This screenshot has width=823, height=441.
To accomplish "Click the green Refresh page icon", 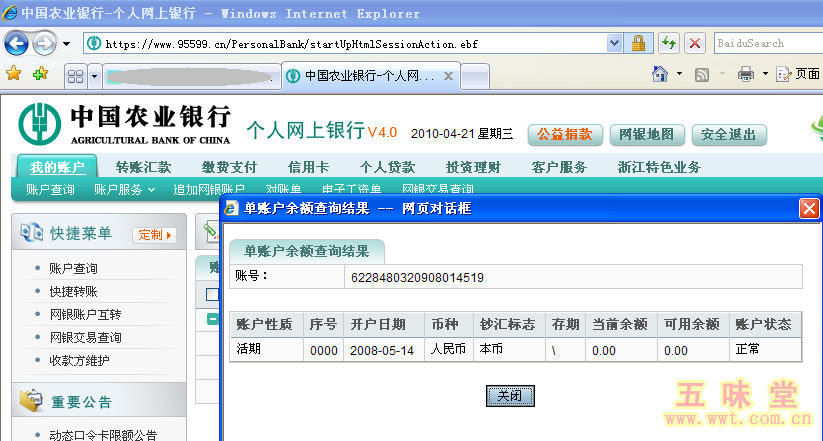I will 669,44.
